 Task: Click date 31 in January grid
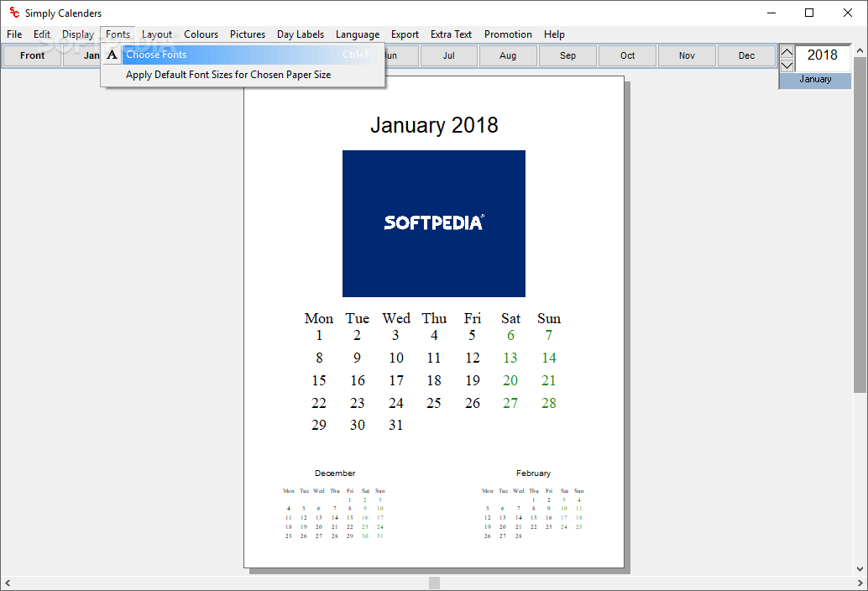click(x=395, y=425)
